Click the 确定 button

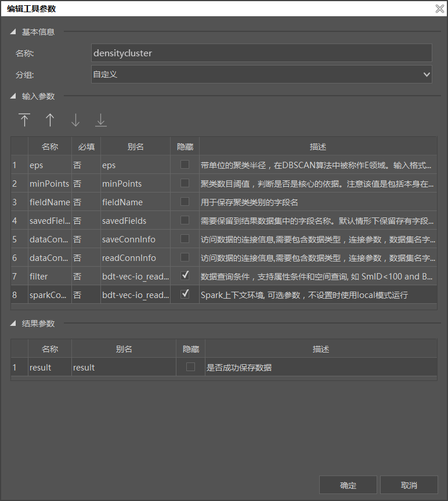click(348, 485)
